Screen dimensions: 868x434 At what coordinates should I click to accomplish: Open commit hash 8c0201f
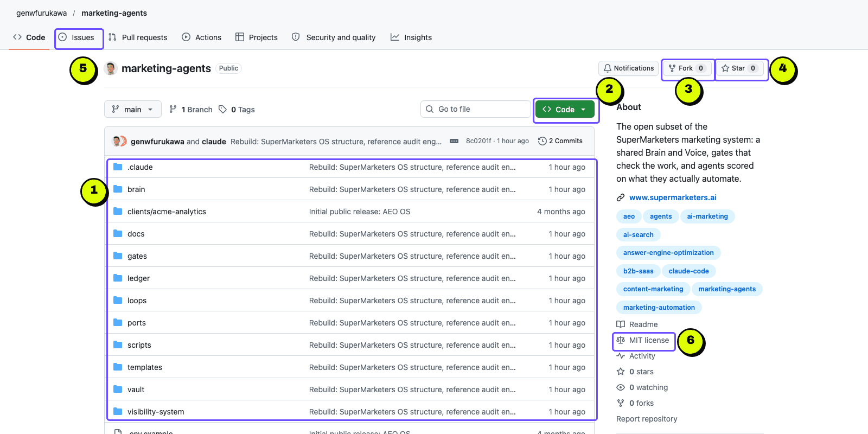478,141
